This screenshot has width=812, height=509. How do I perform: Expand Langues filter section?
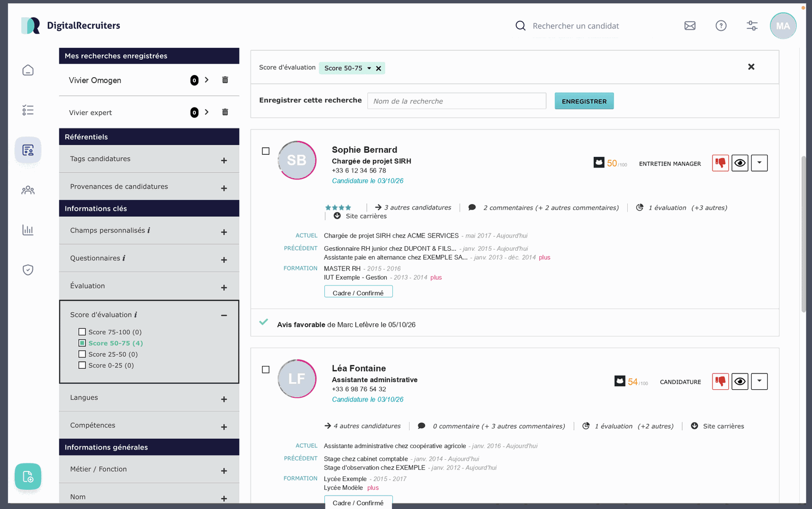224,399
